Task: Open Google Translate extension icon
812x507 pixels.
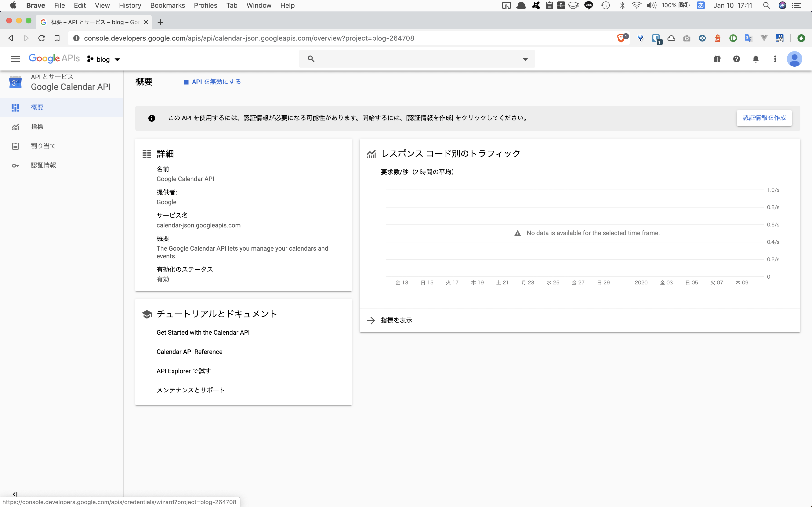Action: [x=748, y=38]
